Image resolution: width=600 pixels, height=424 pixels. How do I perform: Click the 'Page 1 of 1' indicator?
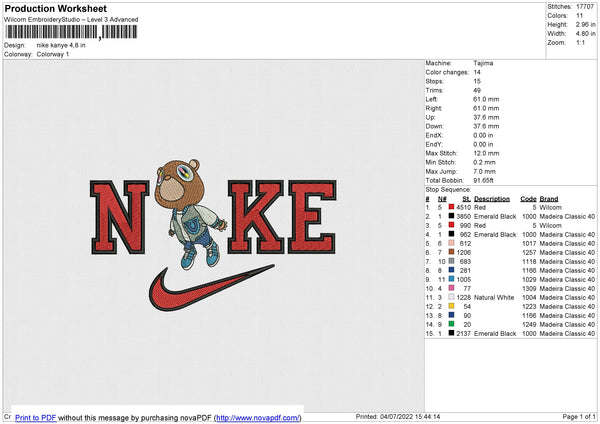click(x=579, y=416)
